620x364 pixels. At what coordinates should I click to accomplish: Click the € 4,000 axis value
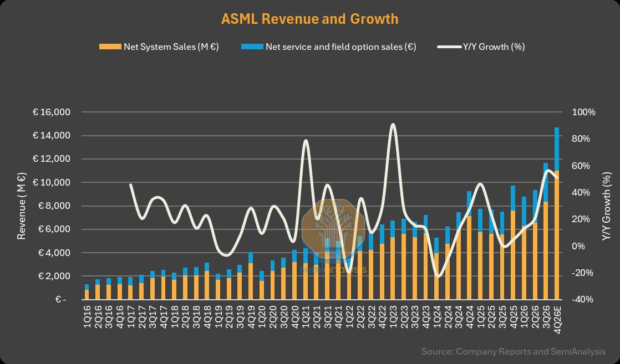(x=54, y=253)
